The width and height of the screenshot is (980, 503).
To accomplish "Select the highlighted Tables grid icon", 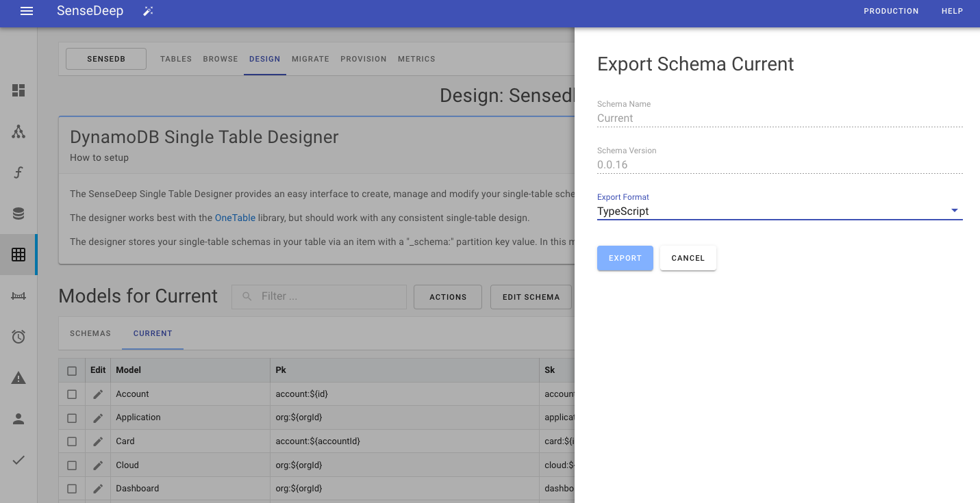I will pos(18,254).
